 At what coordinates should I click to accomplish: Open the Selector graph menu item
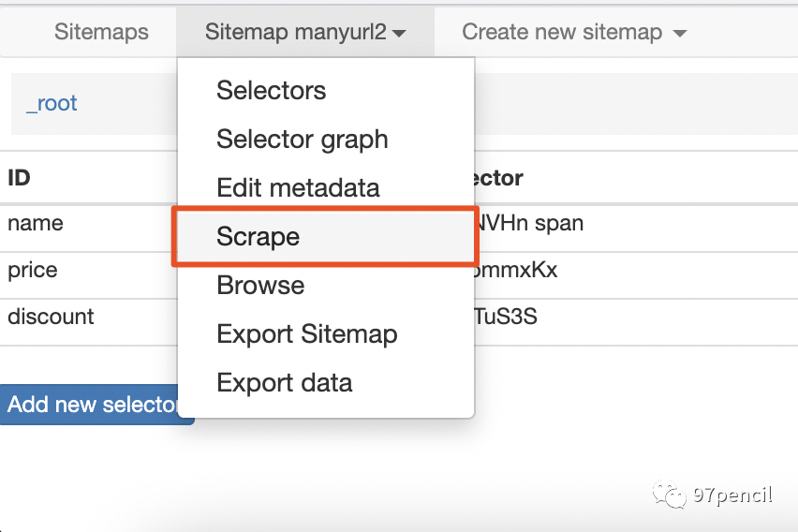[x=302, y=140]
